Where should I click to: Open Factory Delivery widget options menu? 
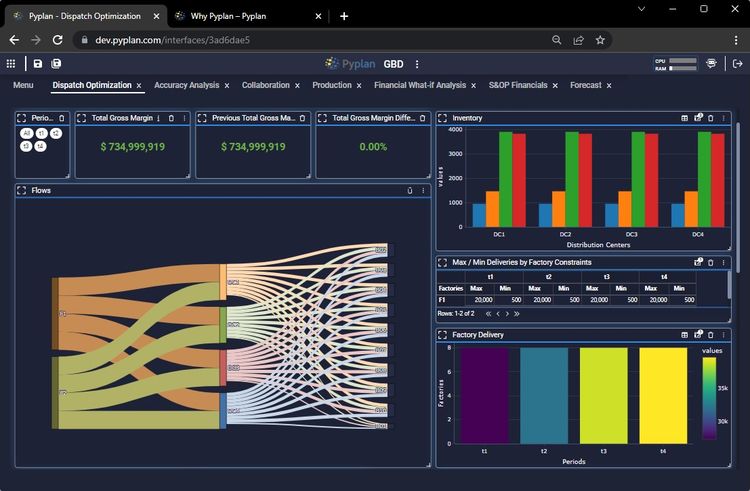[x=723, y=335]
